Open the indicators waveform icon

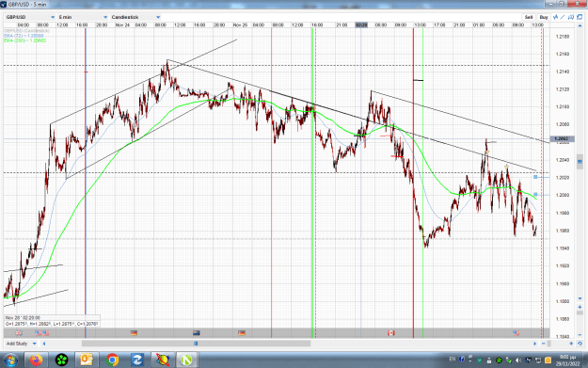click(555, 17)
